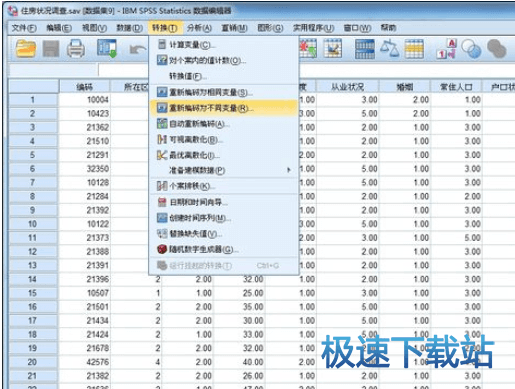
Task: Select the 从业状况 column header
Action: coord(348,87)
